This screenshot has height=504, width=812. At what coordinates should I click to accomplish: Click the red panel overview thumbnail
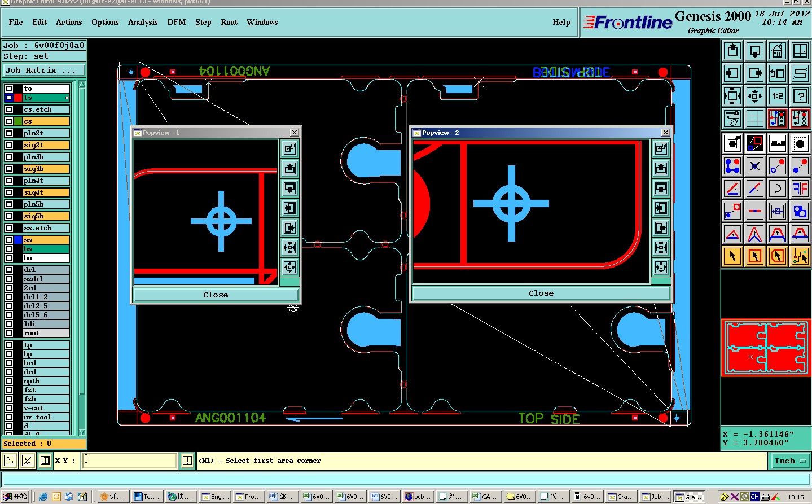(766, 348)
